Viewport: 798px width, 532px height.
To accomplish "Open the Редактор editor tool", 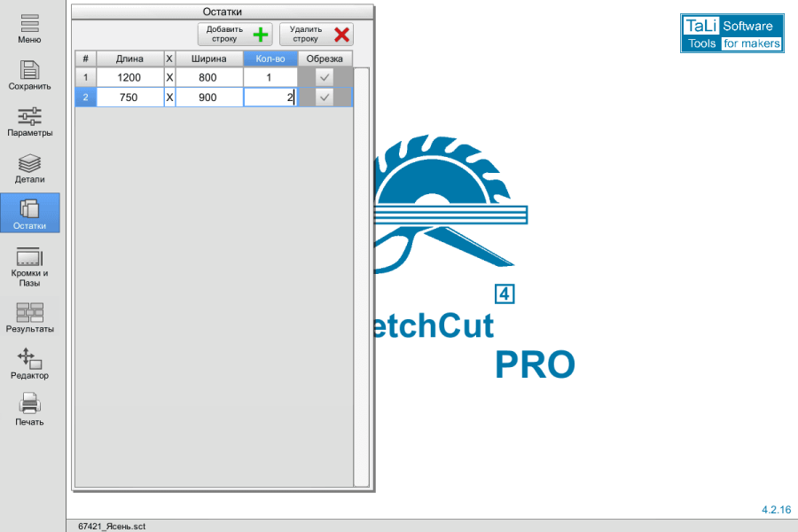I will [x=29, y=364].
